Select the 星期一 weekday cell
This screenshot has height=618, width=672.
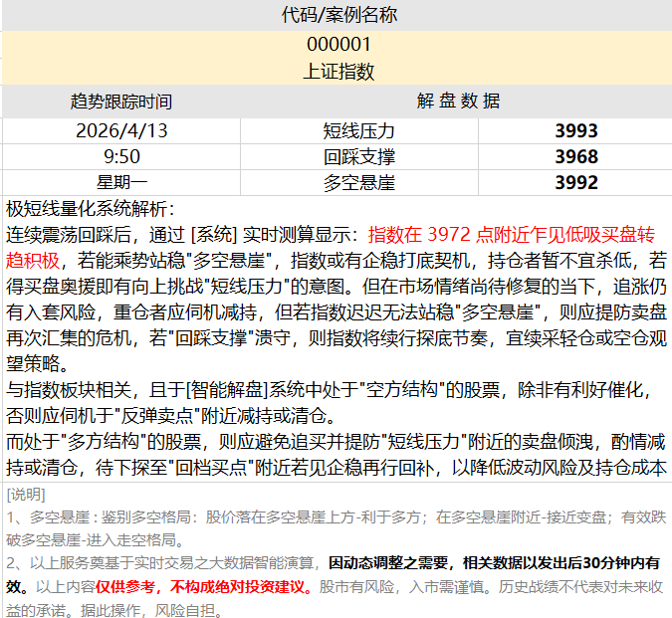pyautogui.click(x=120, y=182)
